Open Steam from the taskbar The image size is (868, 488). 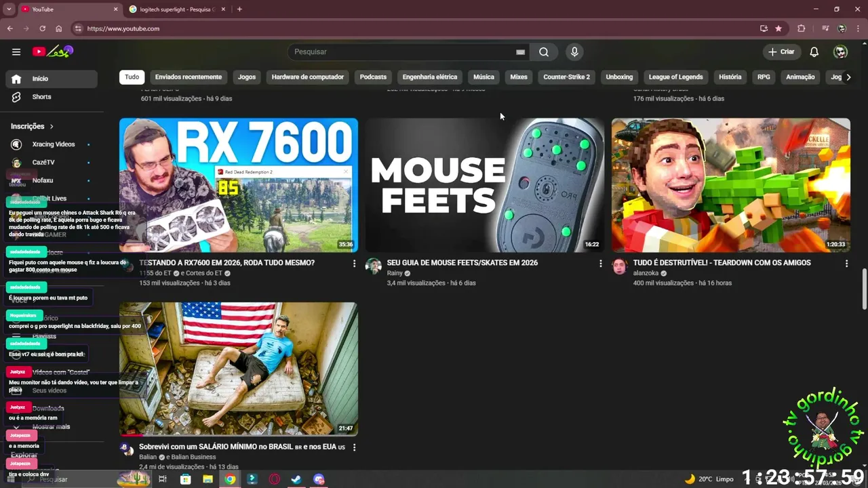(x=296, y=479)
